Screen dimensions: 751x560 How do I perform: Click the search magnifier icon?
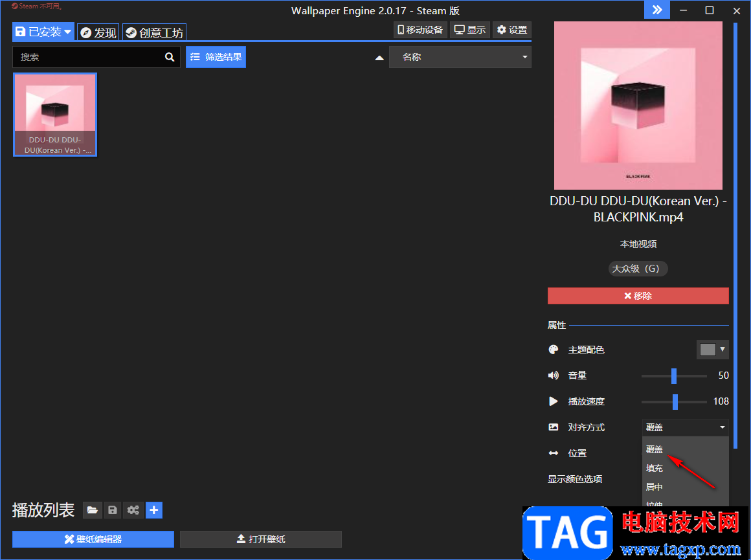[x=170, y=57]
